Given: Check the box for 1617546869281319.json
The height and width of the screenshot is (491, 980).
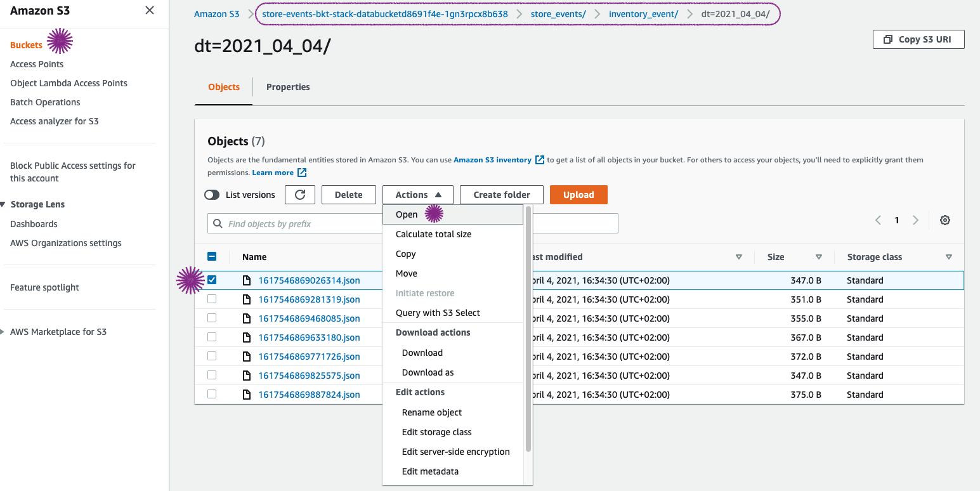Looking at the screenshot, I should 212,299.
